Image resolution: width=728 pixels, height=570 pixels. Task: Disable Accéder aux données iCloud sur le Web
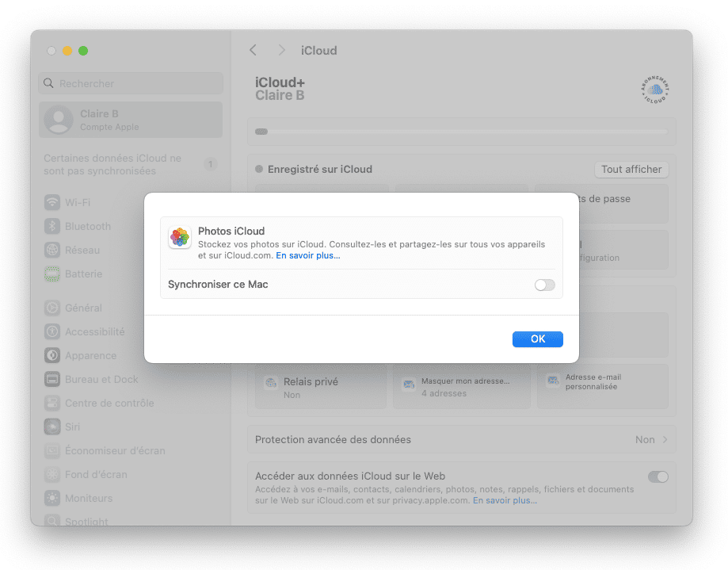click(657, 476)
